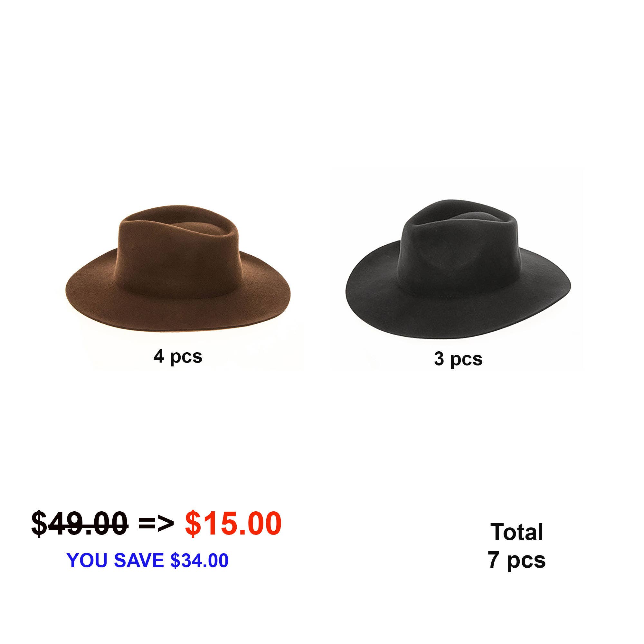Click the blue "YOU SAVE" words
This screenshot has width=644, height=644.
115,560
